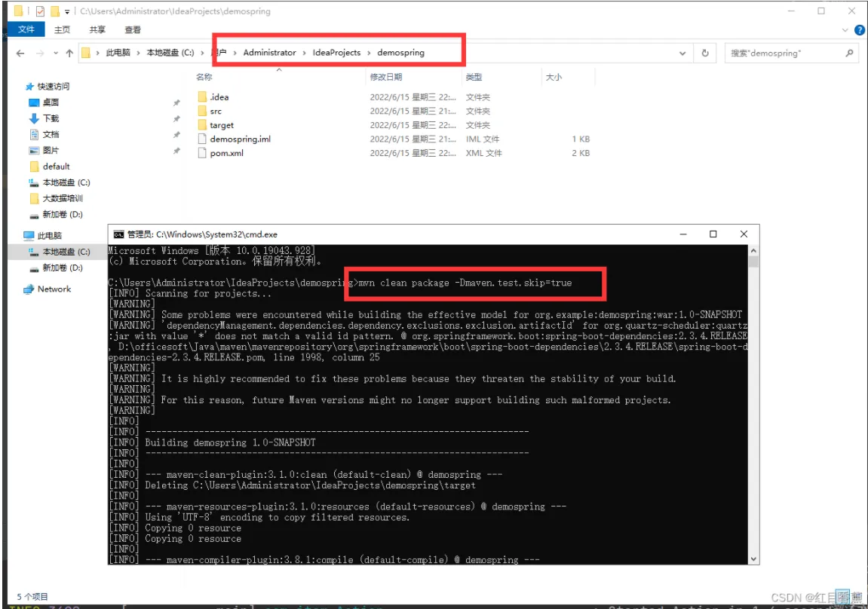Sort files by 修改日期 column header
Screen dimensions: 868x609
point(386,77)
